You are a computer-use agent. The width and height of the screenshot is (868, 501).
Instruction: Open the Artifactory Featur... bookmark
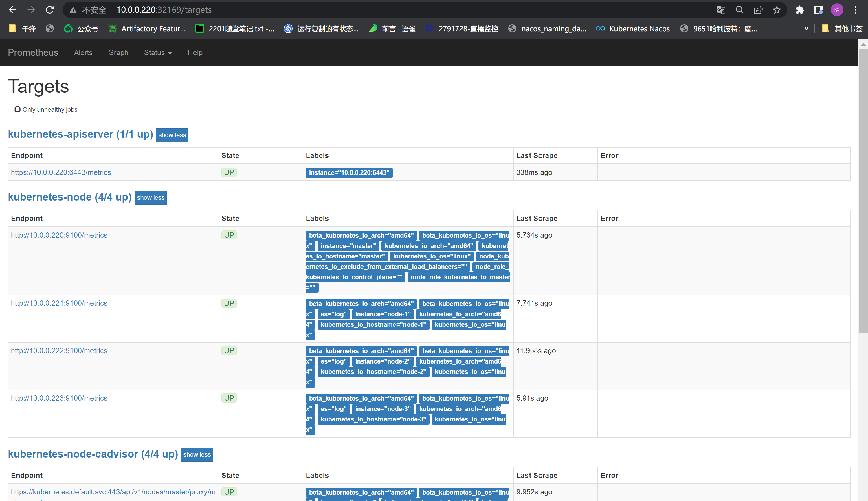click(x=147, y=29)
